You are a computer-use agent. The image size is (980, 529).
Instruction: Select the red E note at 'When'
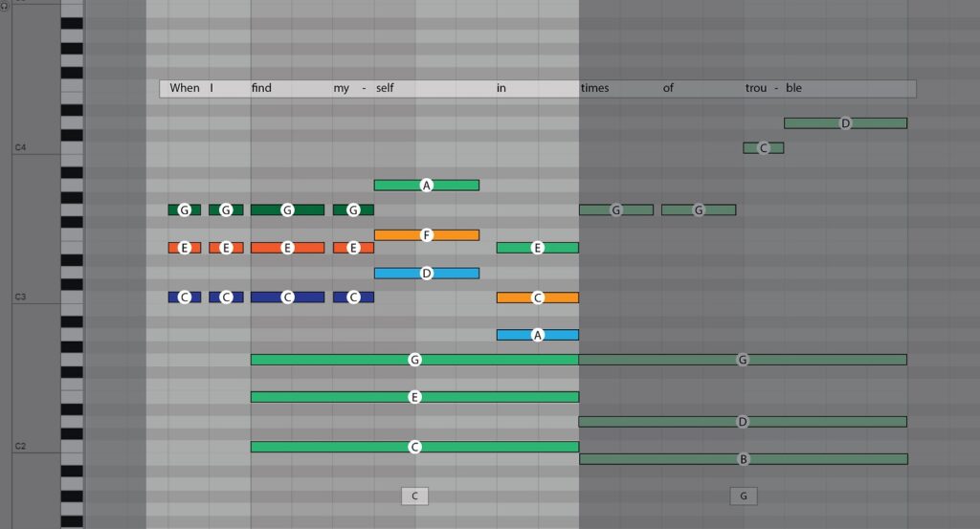coord(185,248)
